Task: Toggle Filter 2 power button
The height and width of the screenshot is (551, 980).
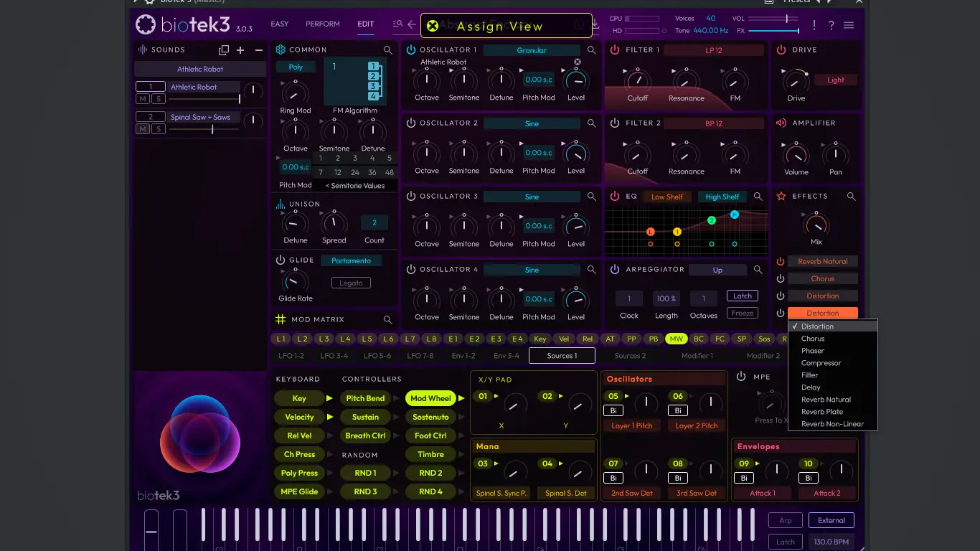Action: pos(615,123)
